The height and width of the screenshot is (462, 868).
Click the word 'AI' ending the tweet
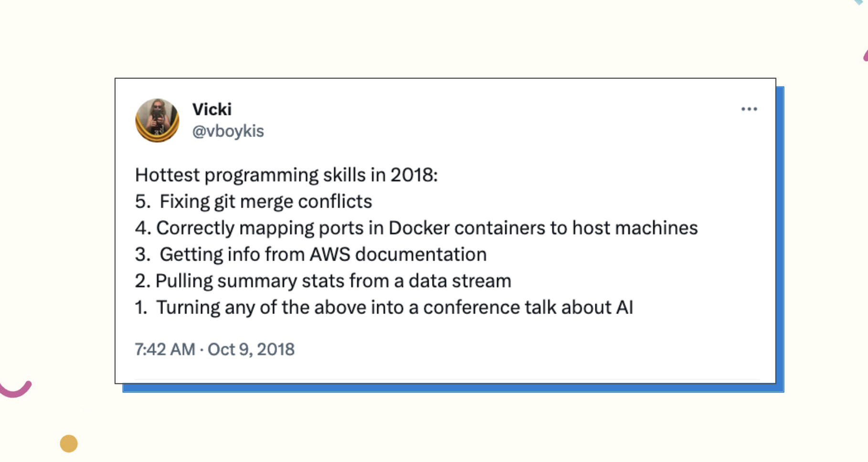tap(625, 307)
